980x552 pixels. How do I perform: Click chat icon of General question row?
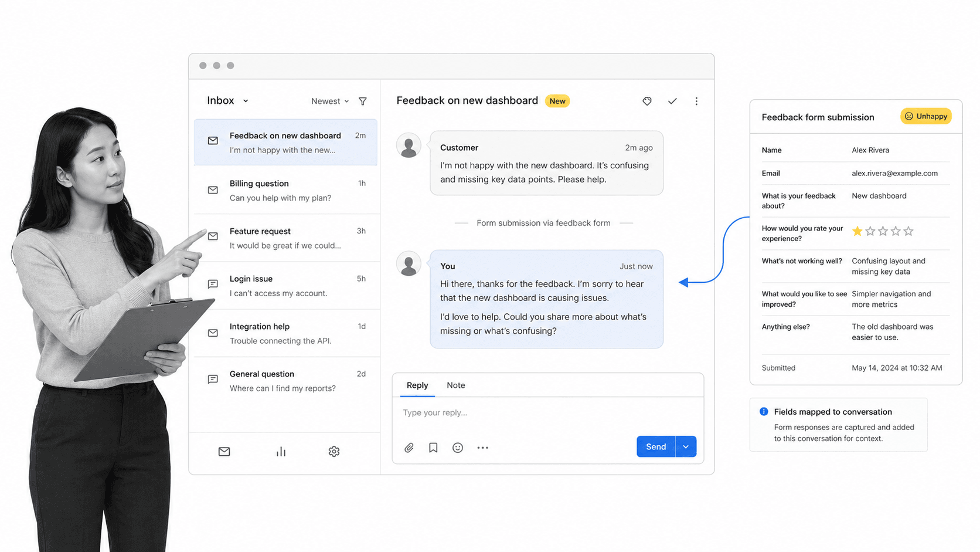coord(213,380)
